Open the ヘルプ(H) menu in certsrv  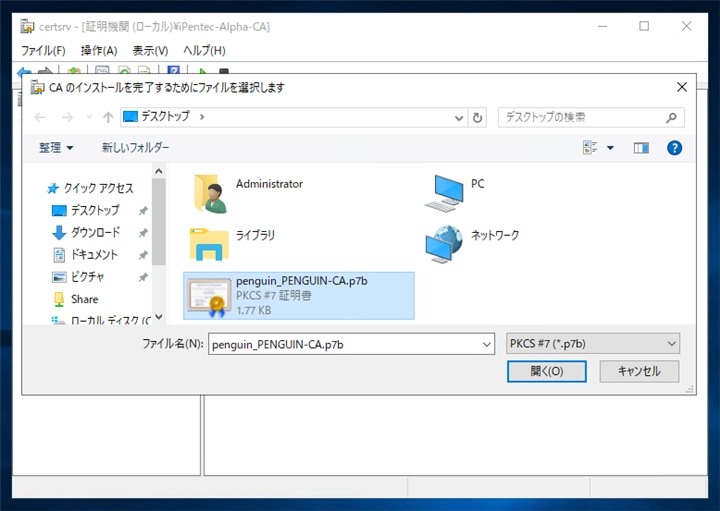coord(204,51)
